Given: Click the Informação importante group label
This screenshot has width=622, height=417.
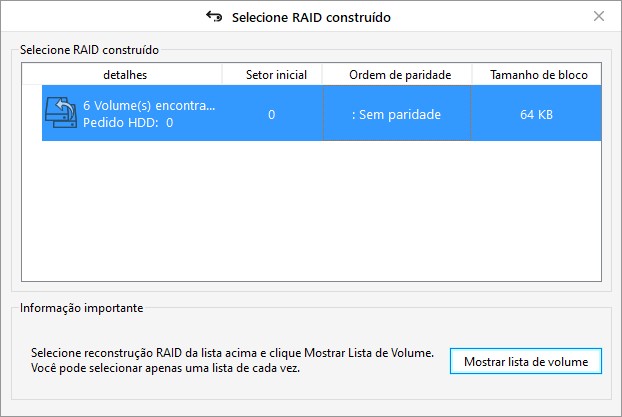Looking at the screenshot, I should [x=81, y=308].
